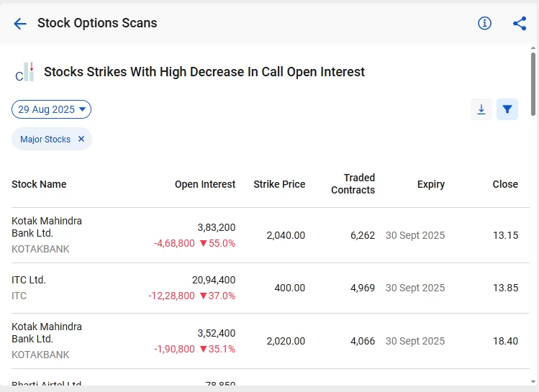Click the call open interest scan icon

(x=24, y=72)
